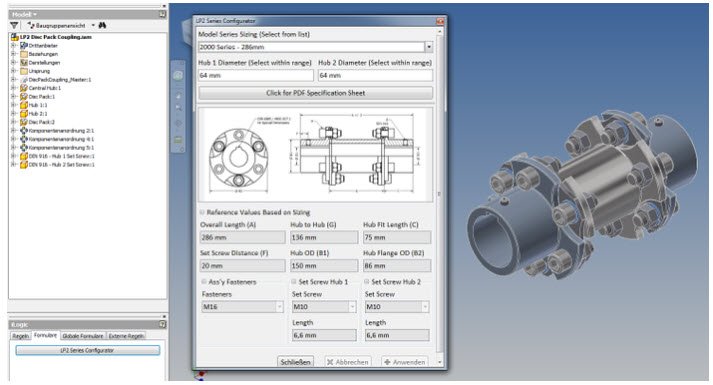This screenshot has height=385, width=713.
Task: Click the Hub Flange OD (B2) value field
Action: pos(397,265)
